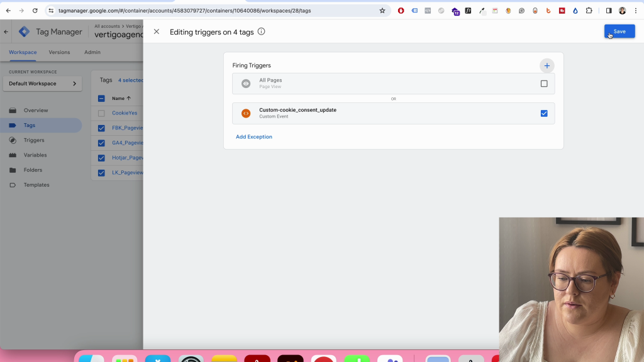Toggle the CookieYes tag checkbox

point(101,113)
